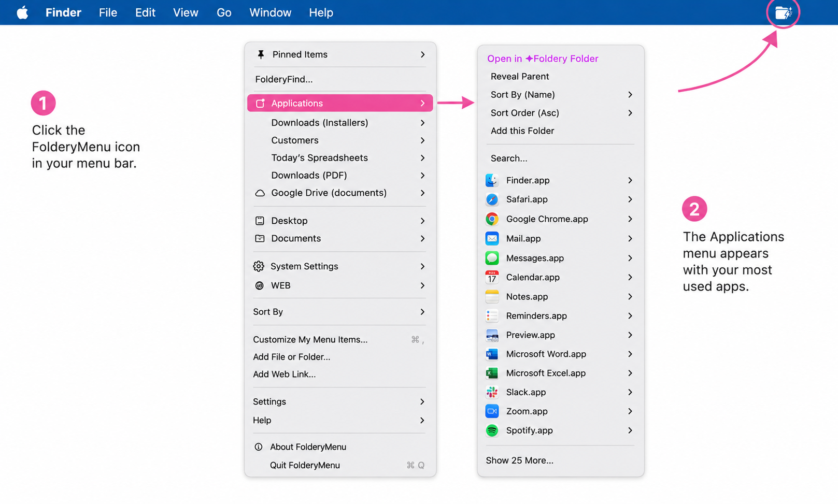Viewport: 838px width, 504px height.
Task: Click the WEB globe icon
Action: [259, 285]
